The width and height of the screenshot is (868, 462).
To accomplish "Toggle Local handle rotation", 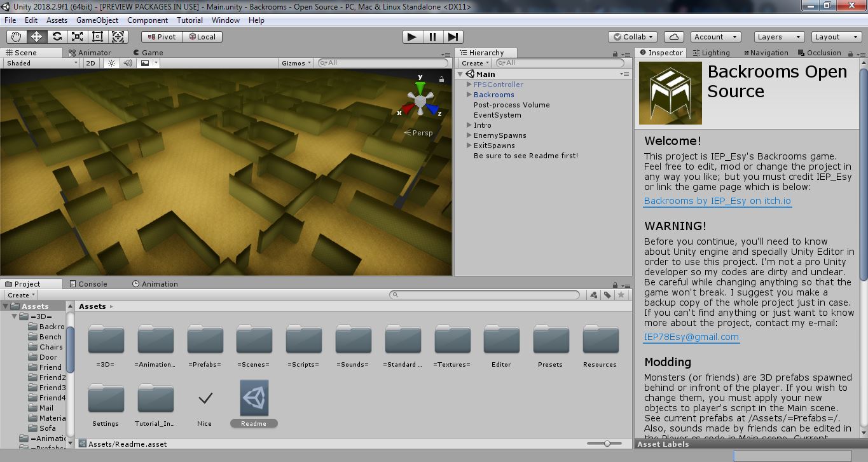I will 202,37.
